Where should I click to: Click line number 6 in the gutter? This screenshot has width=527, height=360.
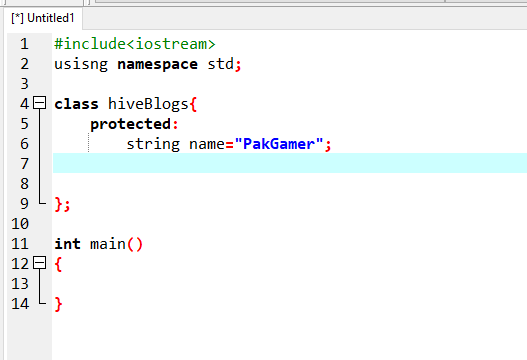24,144
